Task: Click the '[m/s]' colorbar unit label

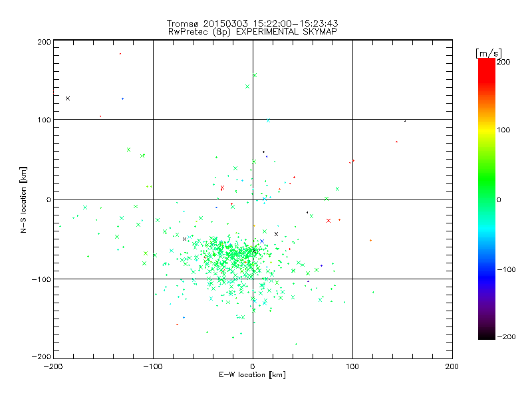Action: click(x=489, y=53)
